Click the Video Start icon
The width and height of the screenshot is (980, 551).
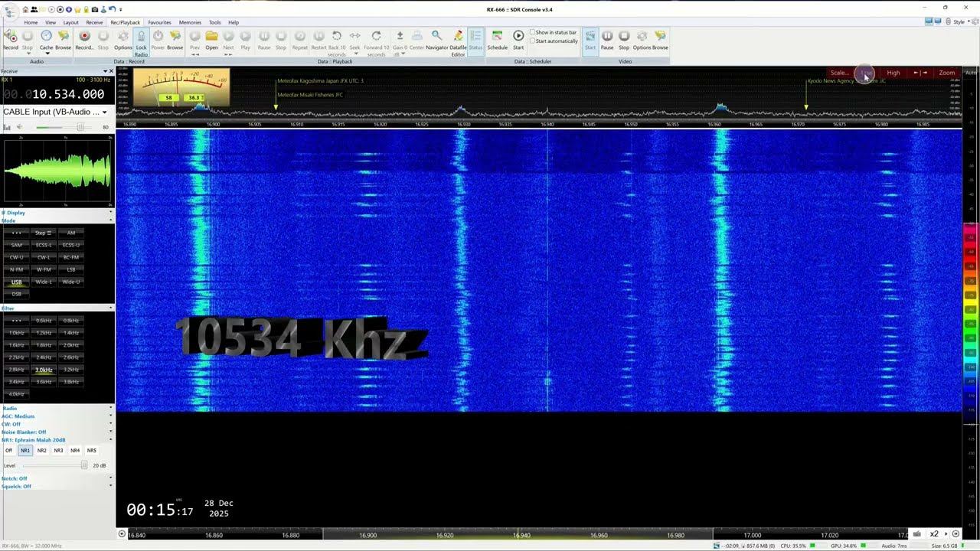pyautogui.click(x=590, y=40)
